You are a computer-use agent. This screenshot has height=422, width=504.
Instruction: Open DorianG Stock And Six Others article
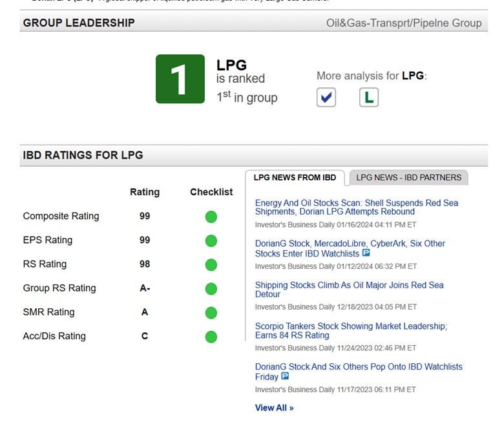click(x=359, y=372)
